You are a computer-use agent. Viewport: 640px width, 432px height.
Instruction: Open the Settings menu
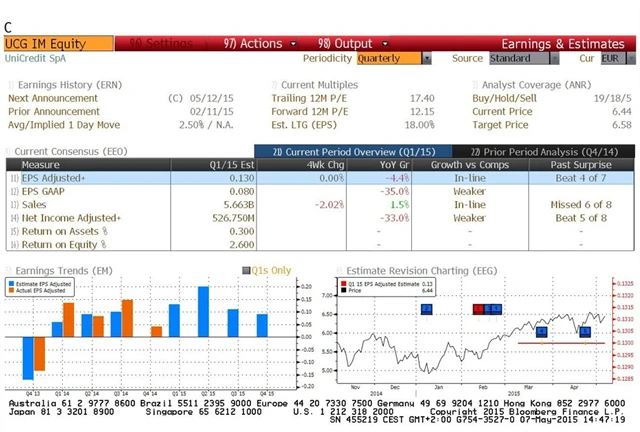(160, 44)
